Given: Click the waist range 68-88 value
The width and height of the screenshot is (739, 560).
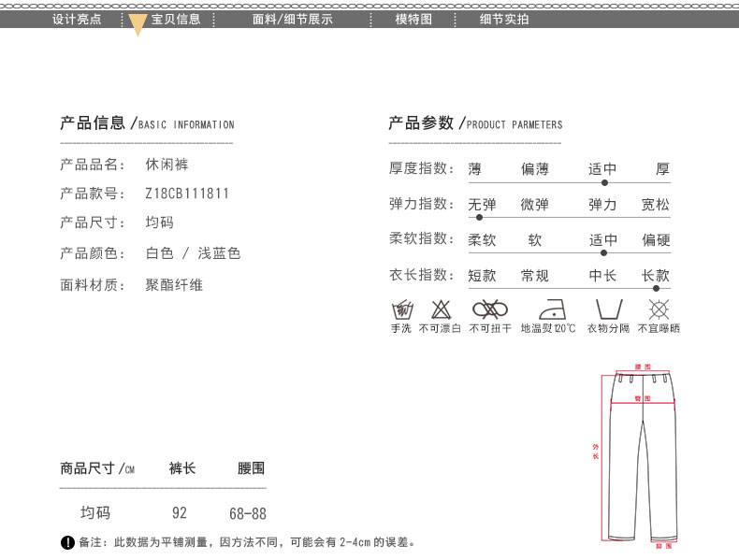Looking at the screenshot, I should coord(247,513).
